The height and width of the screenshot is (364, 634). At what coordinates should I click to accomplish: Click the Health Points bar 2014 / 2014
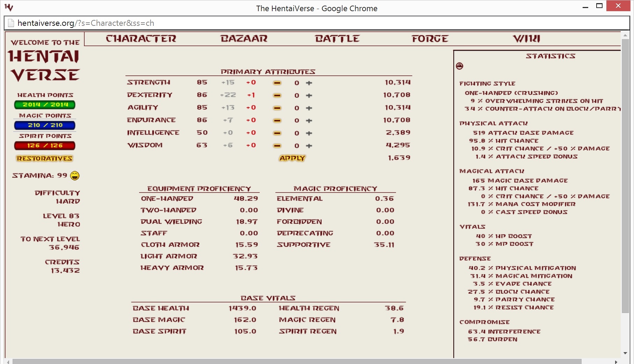pyautogui.click(x=45, y=105)
